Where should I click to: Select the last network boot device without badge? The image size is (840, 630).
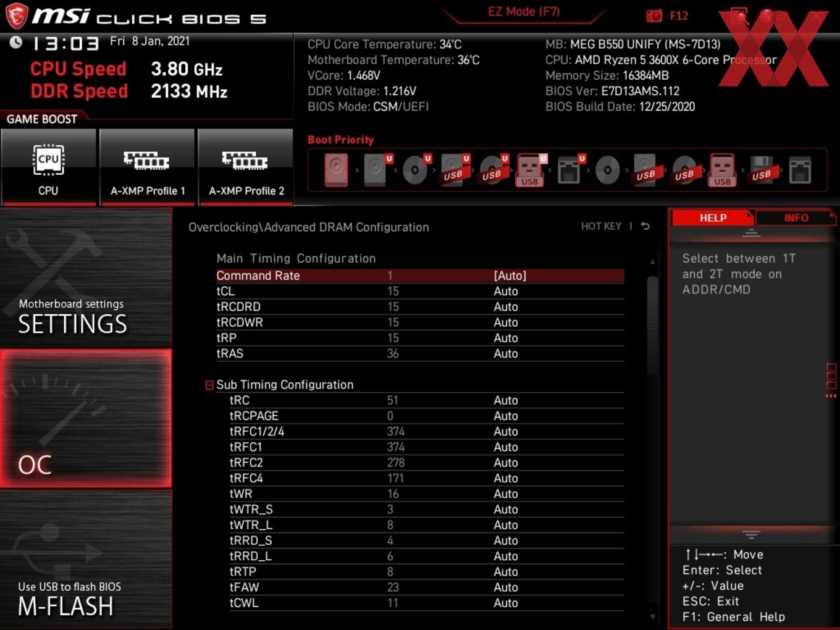pos(799,170)
